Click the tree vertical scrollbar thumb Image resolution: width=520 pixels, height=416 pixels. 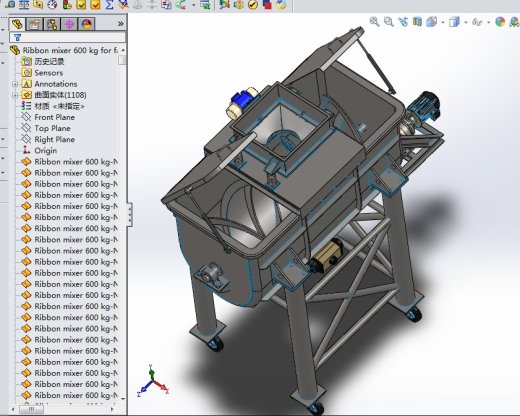click(122, 60)
